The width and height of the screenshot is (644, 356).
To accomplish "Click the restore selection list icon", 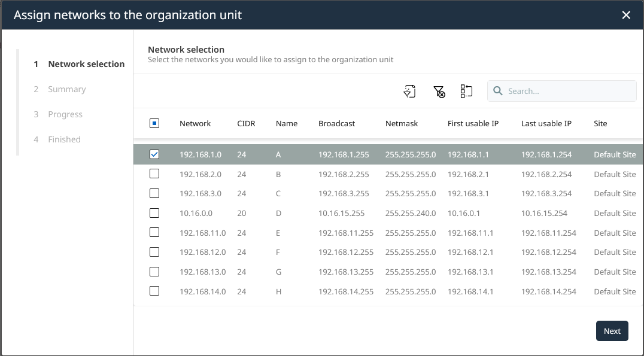I will tap(466, 91).
